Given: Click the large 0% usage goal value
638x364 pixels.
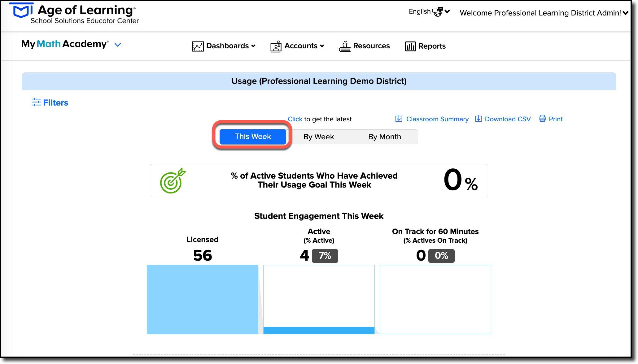Looking at the screenshot, I should pos(461,180).
